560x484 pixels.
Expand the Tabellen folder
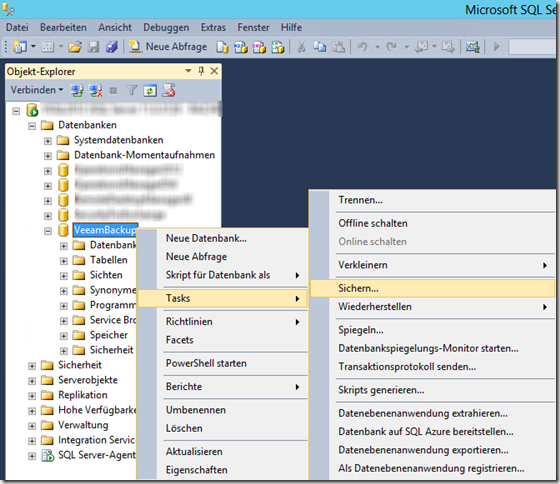tap(64, 261)
